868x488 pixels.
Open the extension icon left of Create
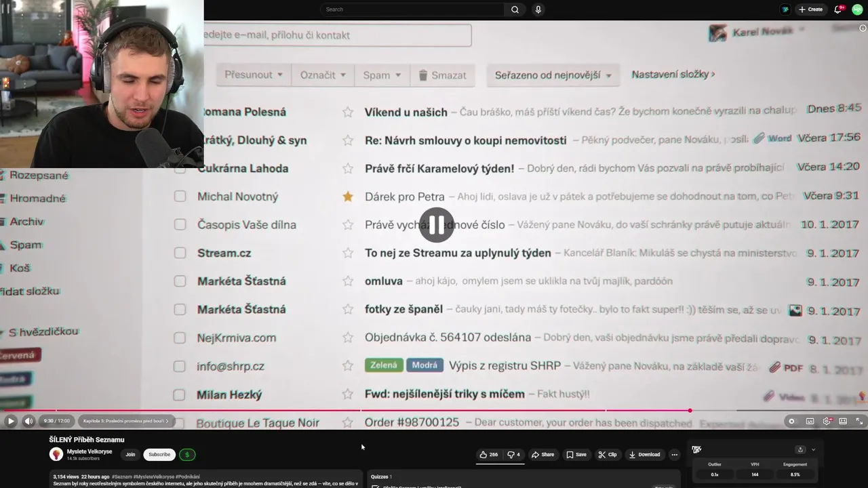tap(785, 9)
